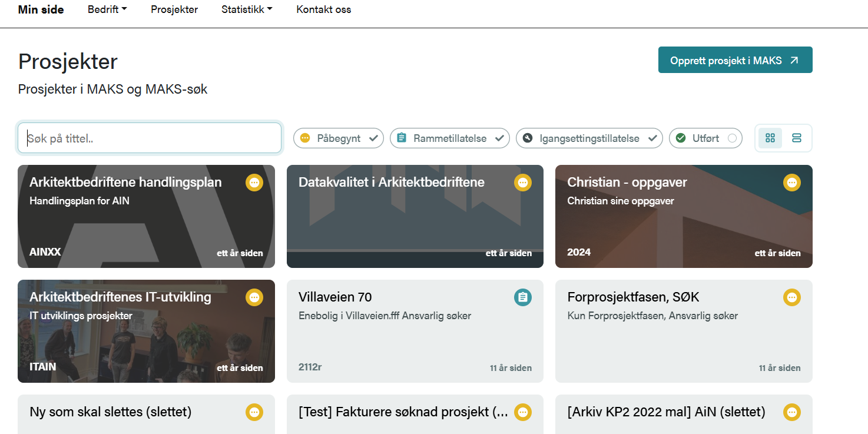
Task: Open the Christian - oppgaver project title
Action: (x=627, y=183)
